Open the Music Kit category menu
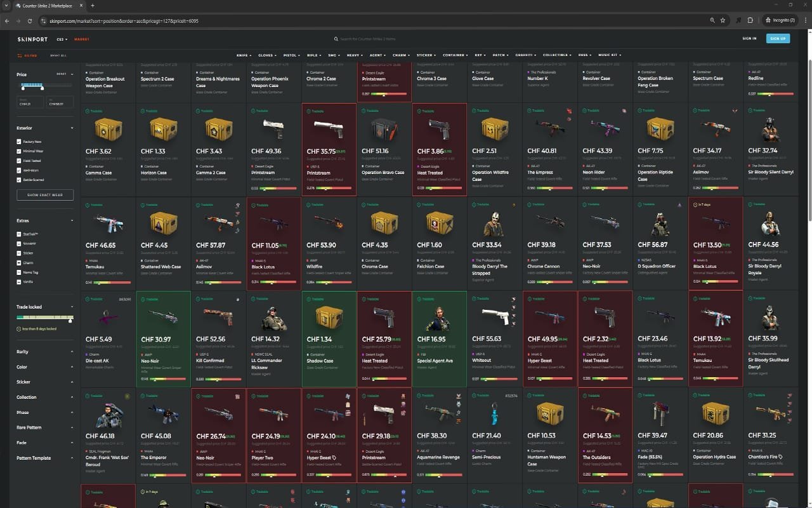The image size is (812, 508). click(610, 55)
